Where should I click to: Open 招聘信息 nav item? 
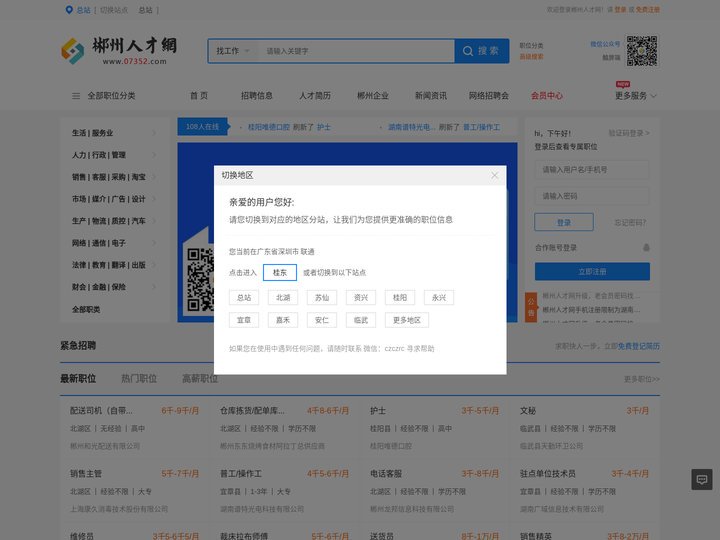pos(257,96)
